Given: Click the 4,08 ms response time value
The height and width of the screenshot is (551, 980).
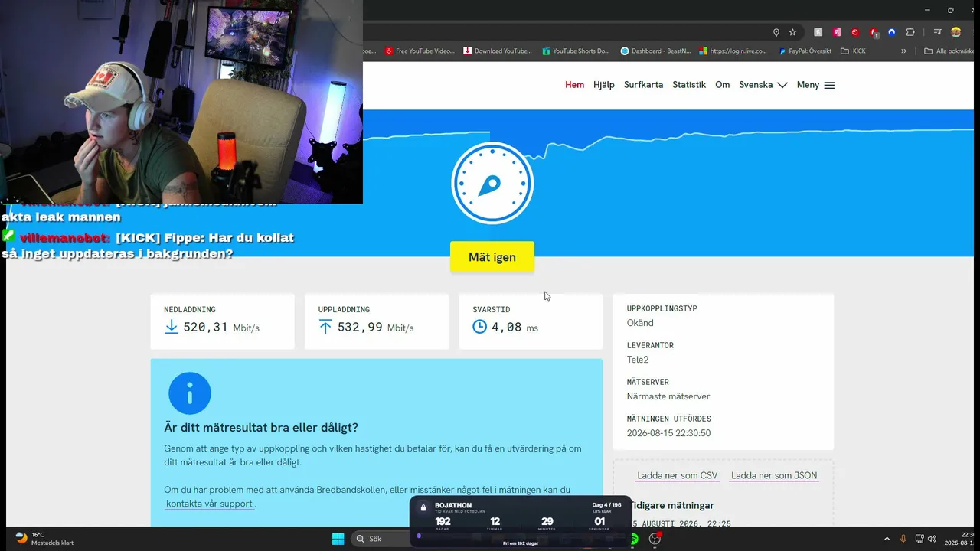Looking at the screenshot, I should pyautogui.click(x=514, y=328).
